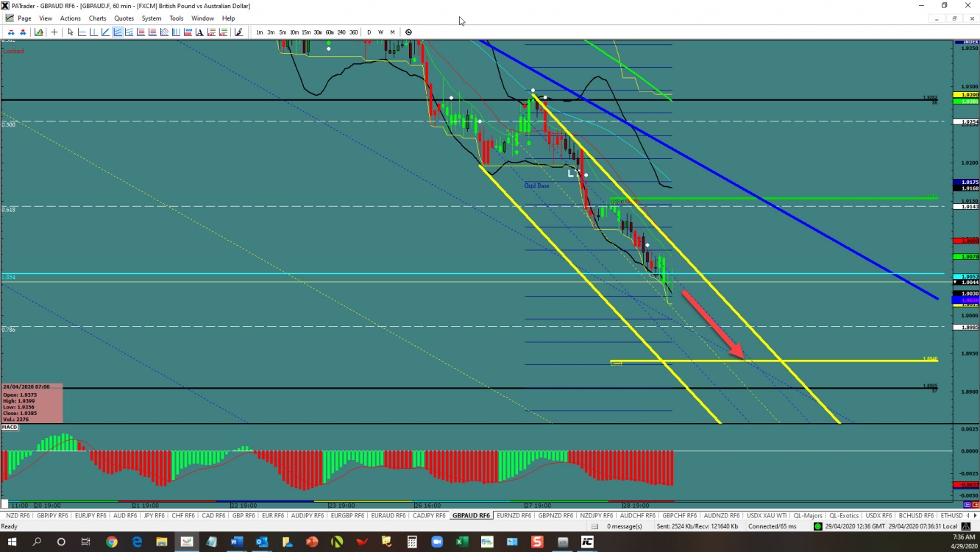Select the horizontal line tool
Viewport: 980px width, 552px height.
point(81,32)
